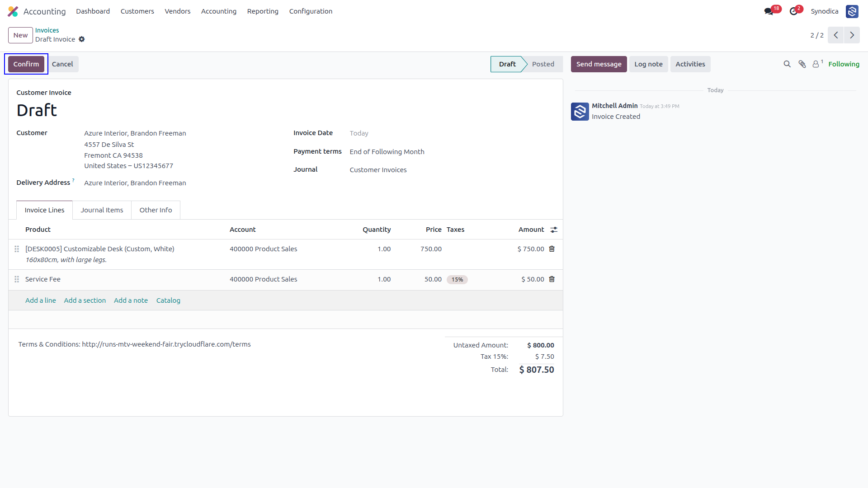Click the Send message button
The height and width of the screenshot is (488, 868).
pyautogui.click(x=599, y=64)
